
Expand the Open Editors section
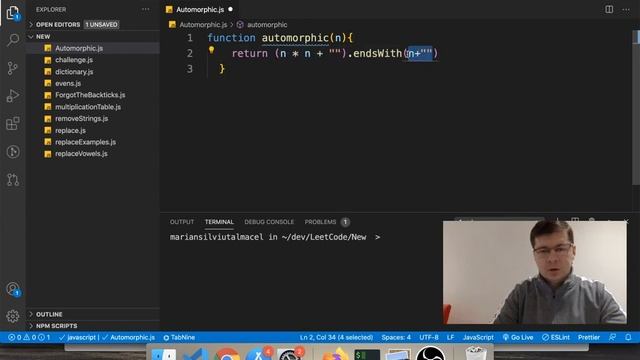coord(58,24)
